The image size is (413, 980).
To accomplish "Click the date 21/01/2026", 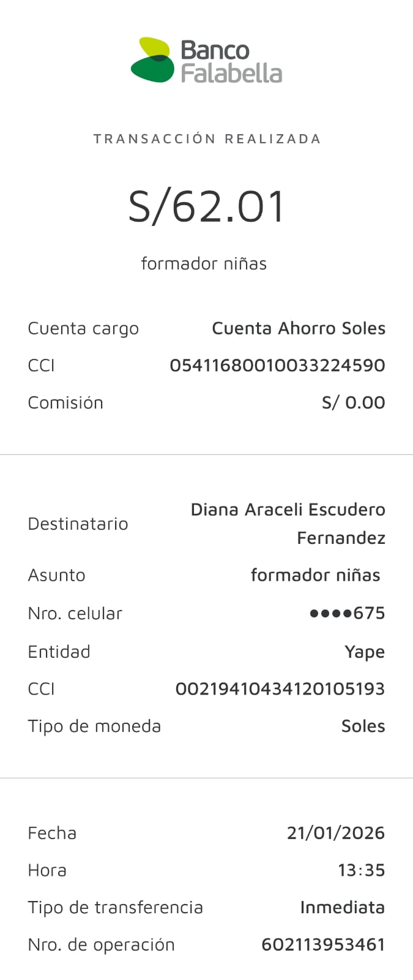I will point(335,833).
